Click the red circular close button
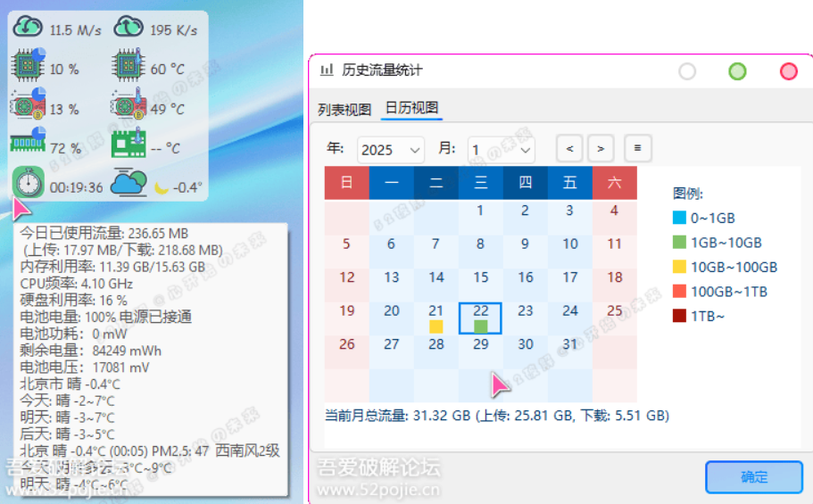The height and width of the screenshot is (504, 813). pos(789,71)
